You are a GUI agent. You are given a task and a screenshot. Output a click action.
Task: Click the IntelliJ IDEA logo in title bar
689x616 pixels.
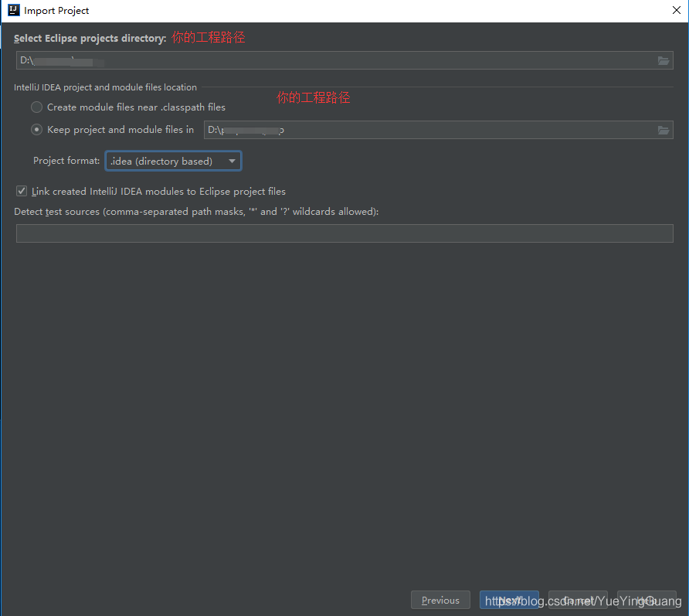tap(14, 10)
